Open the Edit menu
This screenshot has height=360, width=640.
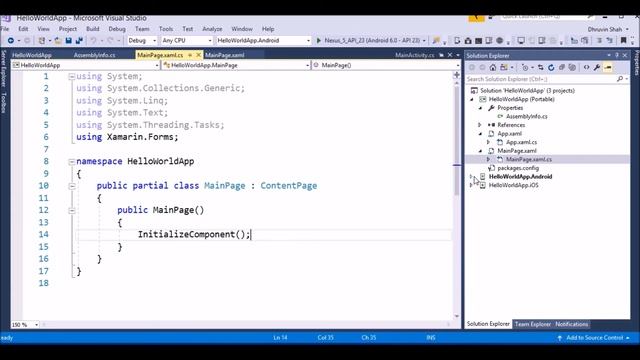click(23, 29)
